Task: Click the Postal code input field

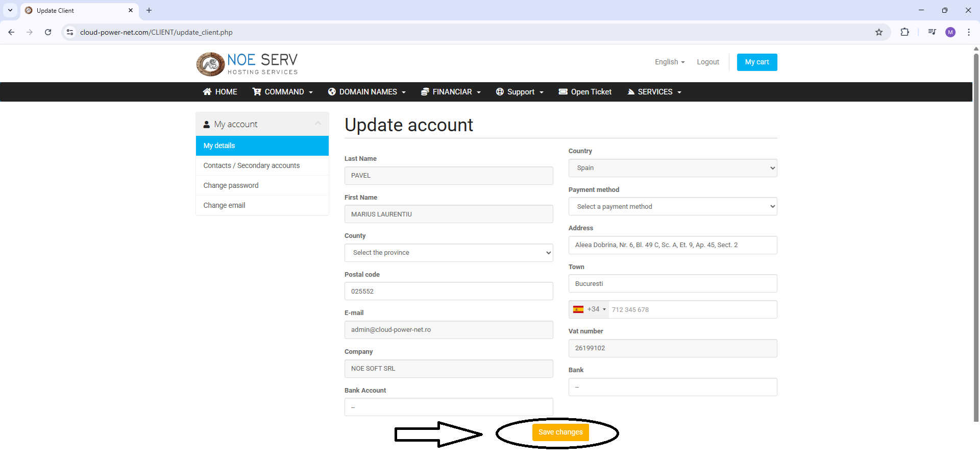Action: tap(448, 291)
